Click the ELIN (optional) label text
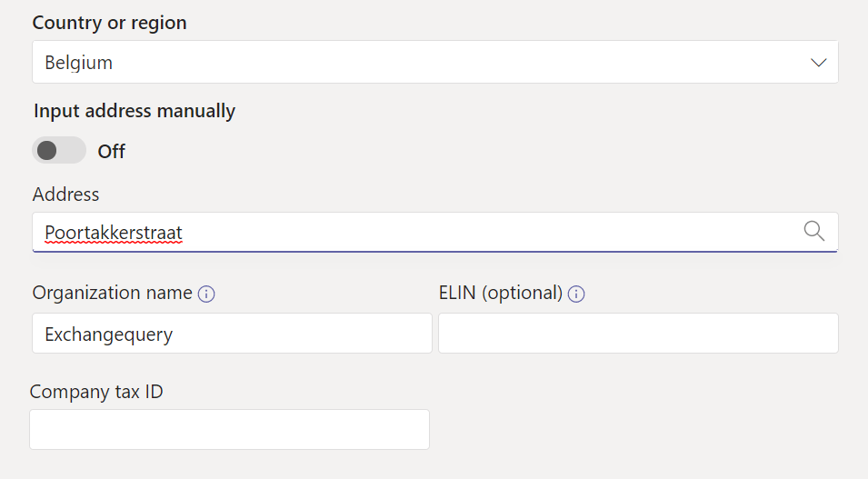868x479 pixels. 501,293
